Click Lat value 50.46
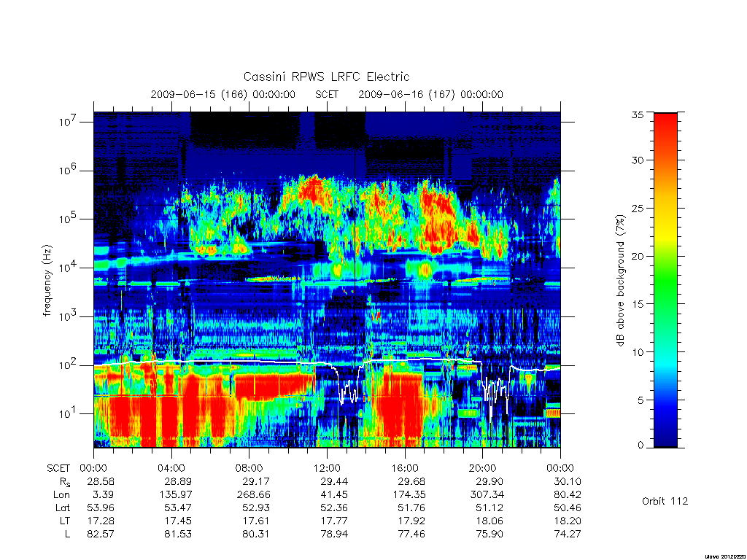 point(568,508)
